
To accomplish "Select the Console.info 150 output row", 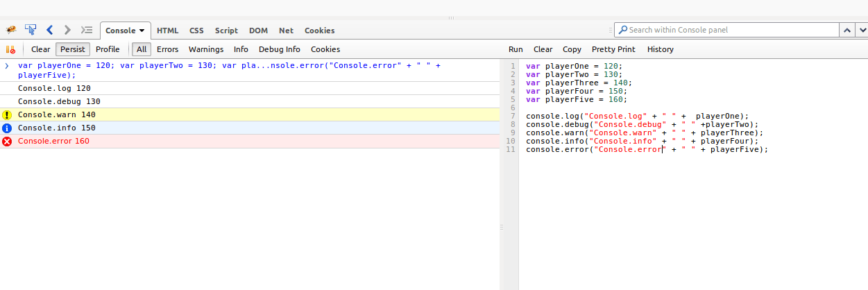I will click(250, 128).
